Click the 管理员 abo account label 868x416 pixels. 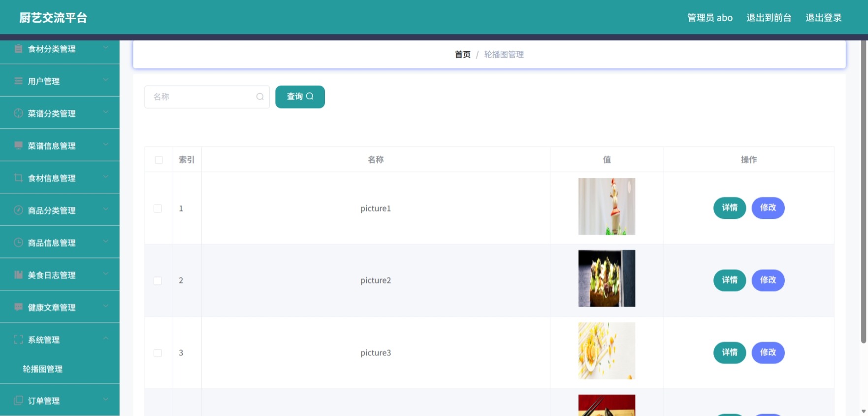tap(710, 18)
